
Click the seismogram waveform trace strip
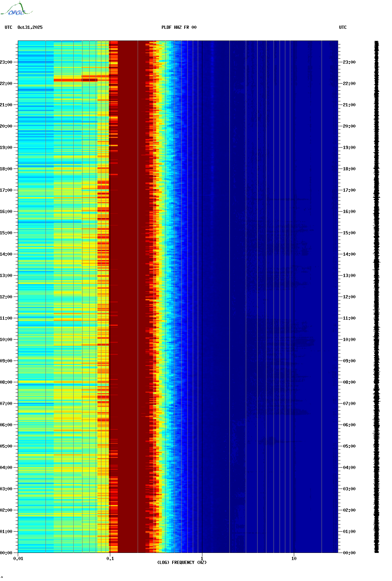click(x=376, y=297)
